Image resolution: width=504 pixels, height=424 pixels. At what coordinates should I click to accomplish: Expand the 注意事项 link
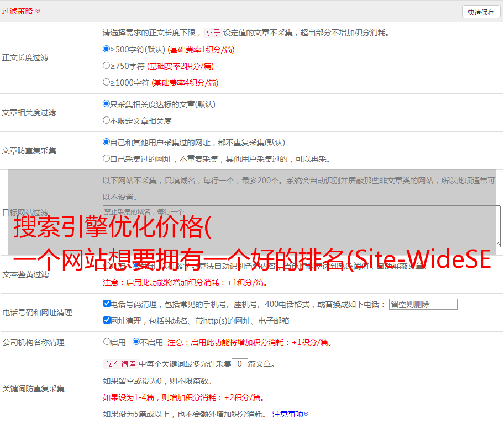290,414
